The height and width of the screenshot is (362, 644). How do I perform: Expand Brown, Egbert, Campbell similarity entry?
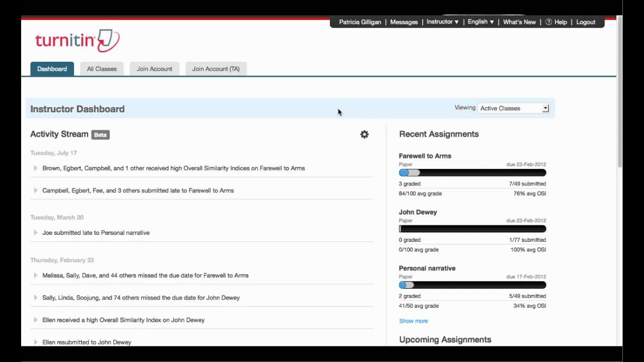36,168
